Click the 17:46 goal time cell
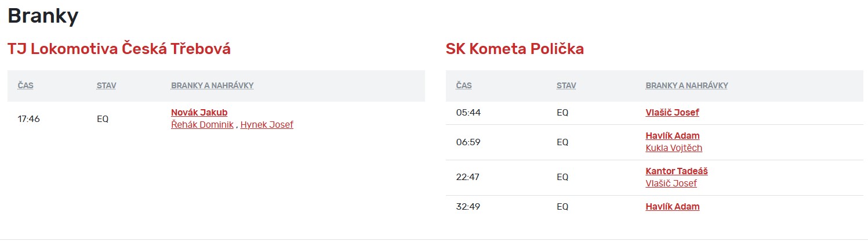The width and height of the screenshot is (868, 248). pyautogui.click(x=29, y=119)
